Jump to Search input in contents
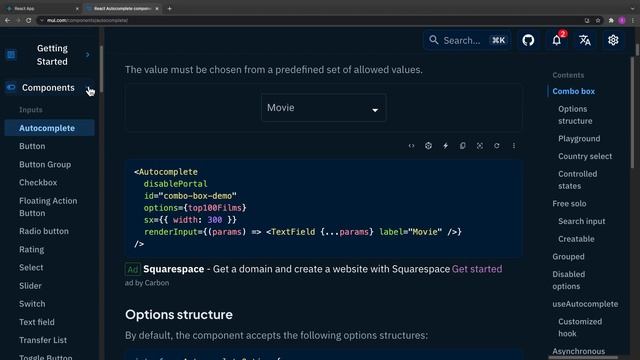Image resolution: width=640 pixels, height=360 pixels. pyautogui.click(x=582, y=221)
